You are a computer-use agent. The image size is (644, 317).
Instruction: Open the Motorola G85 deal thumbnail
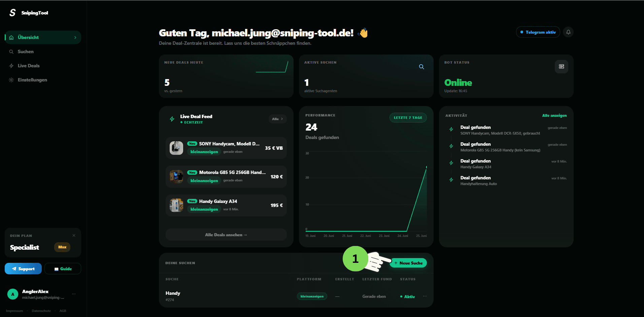(x=176, y=177)
